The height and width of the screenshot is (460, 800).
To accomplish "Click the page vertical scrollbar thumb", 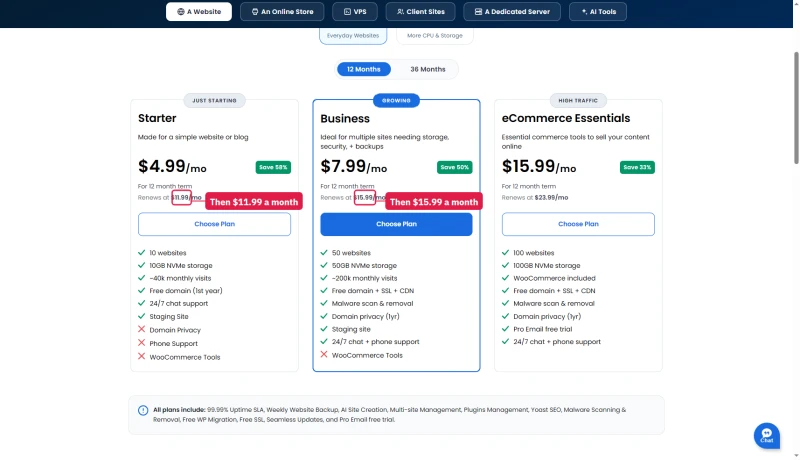I will point(796,108).
